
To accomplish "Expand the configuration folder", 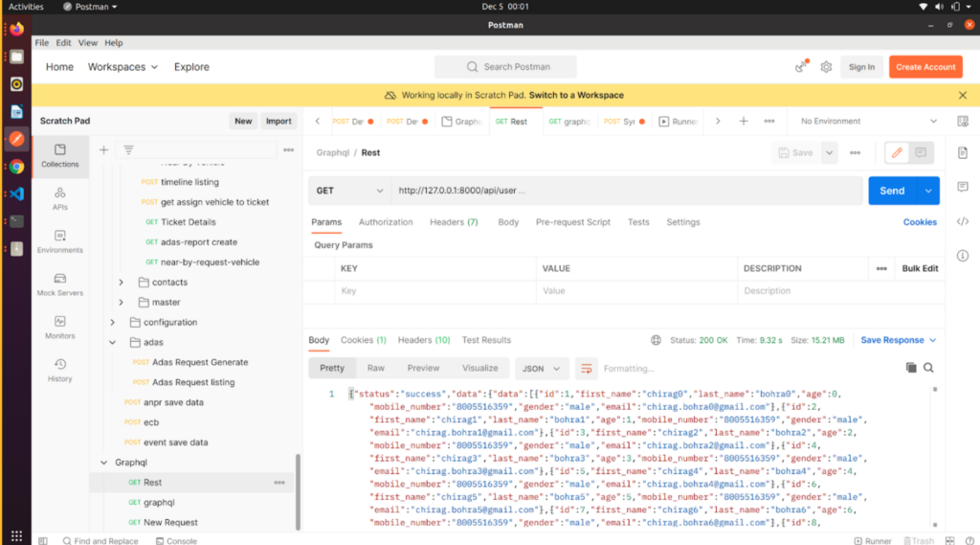I will click(x=113, y=322).
